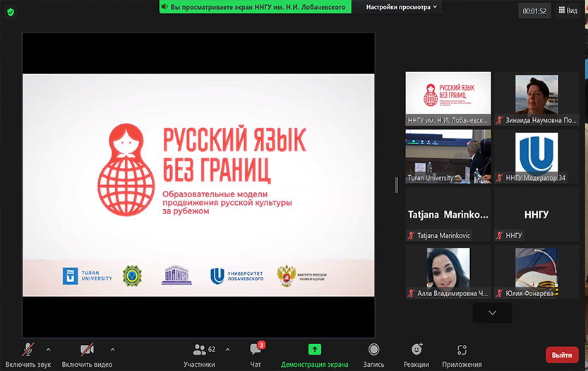The image size is (588, 371).
Task: Click the green screen viewing notification banner
Action: pos(255,7)
